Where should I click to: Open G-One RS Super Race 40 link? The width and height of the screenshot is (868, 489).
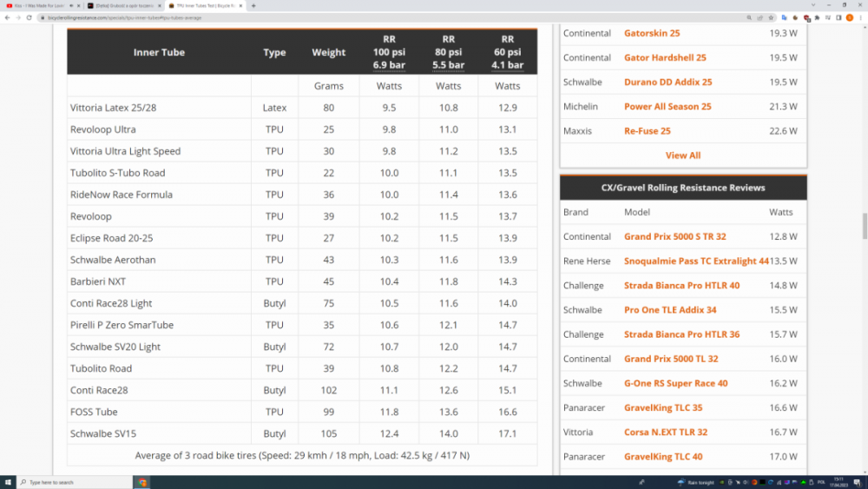(675, 383)
